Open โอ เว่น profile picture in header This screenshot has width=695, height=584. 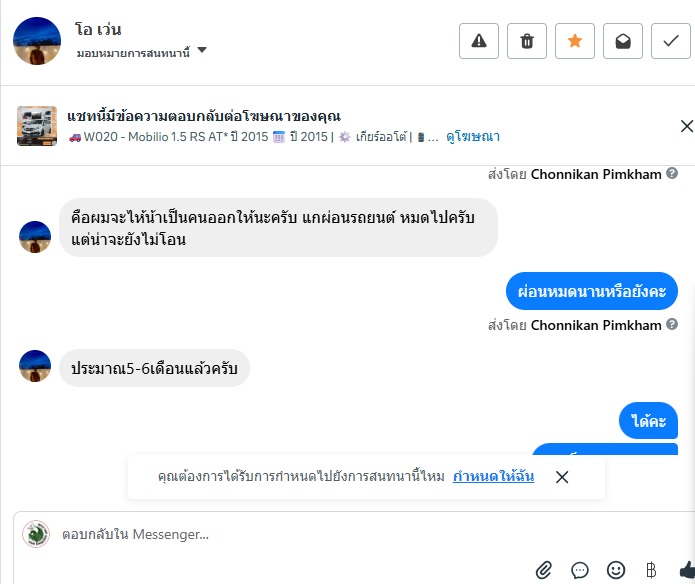(x=37, y=41)
